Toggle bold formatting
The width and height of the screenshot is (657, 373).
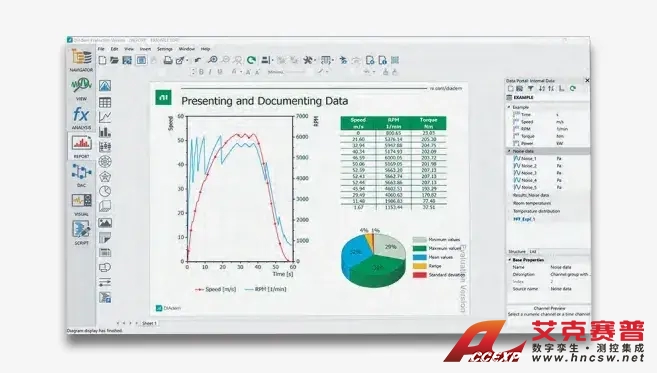click(201, 72)
